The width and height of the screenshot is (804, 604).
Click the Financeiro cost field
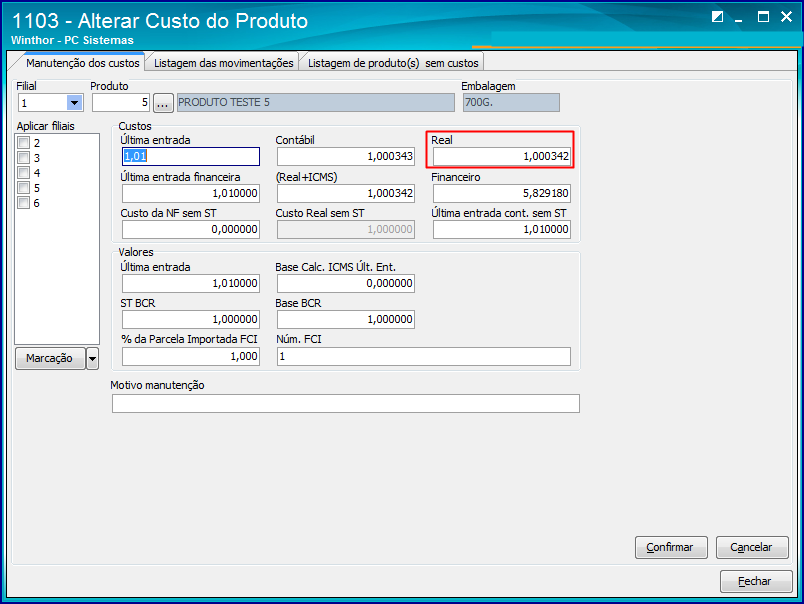(x=501, y=193)
